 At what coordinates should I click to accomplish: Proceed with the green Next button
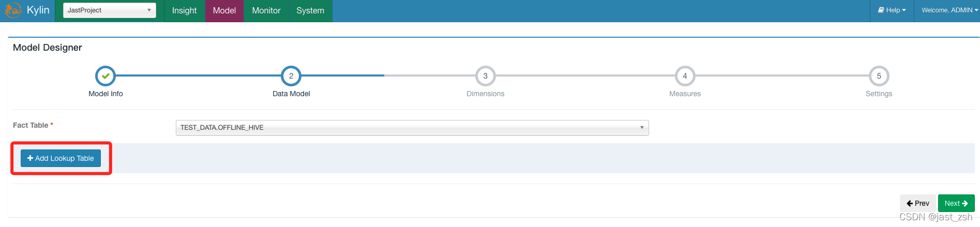956,203
